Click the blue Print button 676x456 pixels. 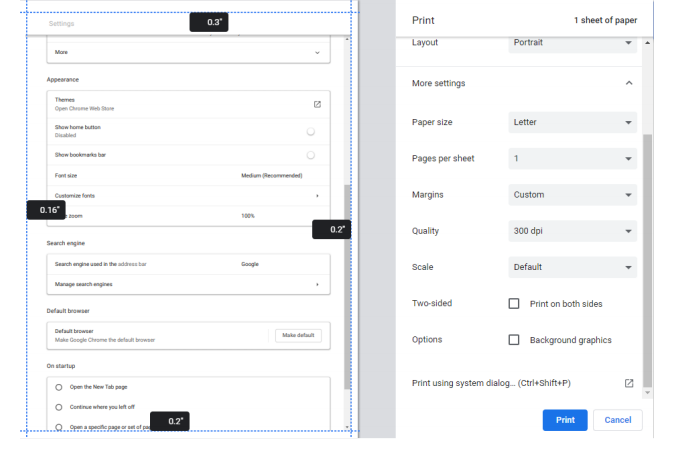565,420
